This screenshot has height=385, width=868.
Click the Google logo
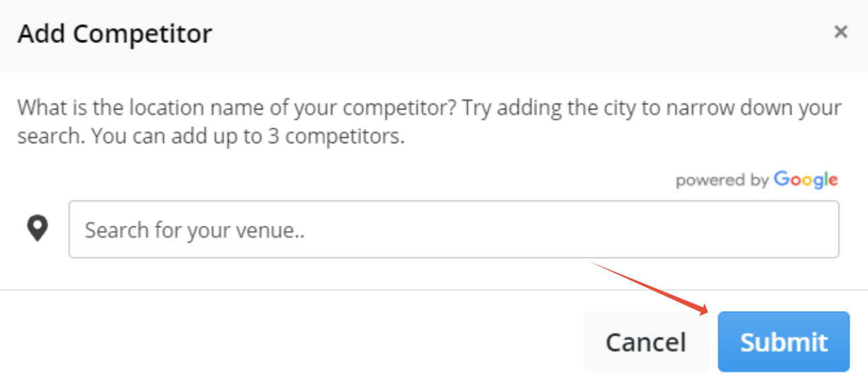pos(805,180)
